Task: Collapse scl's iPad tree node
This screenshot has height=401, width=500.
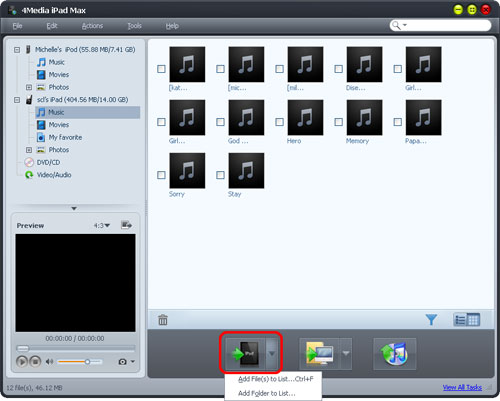Action: (17, 100)
